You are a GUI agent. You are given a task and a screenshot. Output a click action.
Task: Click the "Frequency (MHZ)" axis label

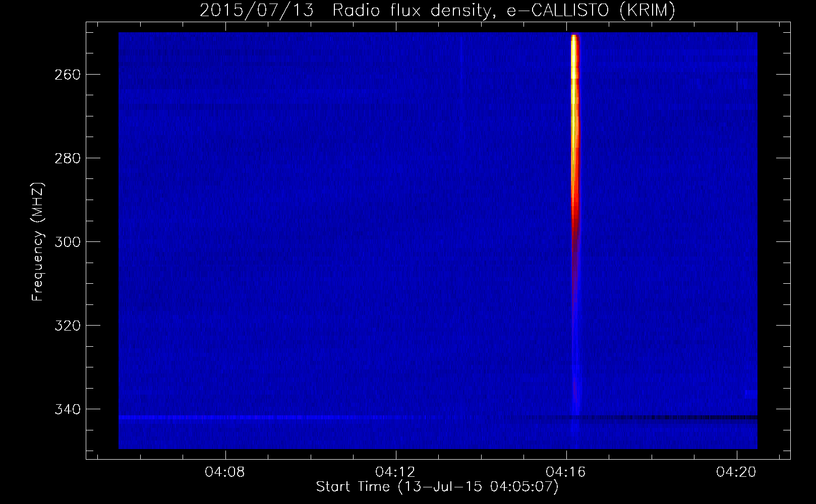click(x=38, y=241)
